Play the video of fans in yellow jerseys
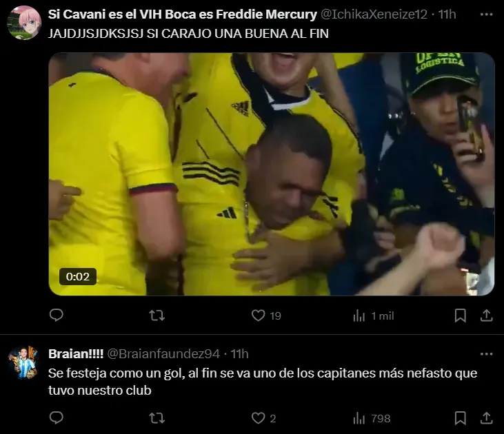Image resolution: width=504 pixels, height=434 pixels. point(272,174)
